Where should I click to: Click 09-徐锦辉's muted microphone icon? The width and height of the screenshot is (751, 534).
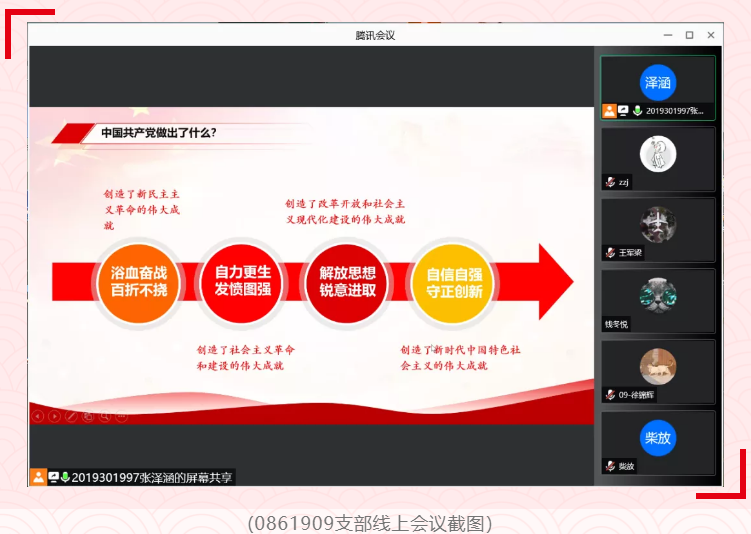[609, 395]
